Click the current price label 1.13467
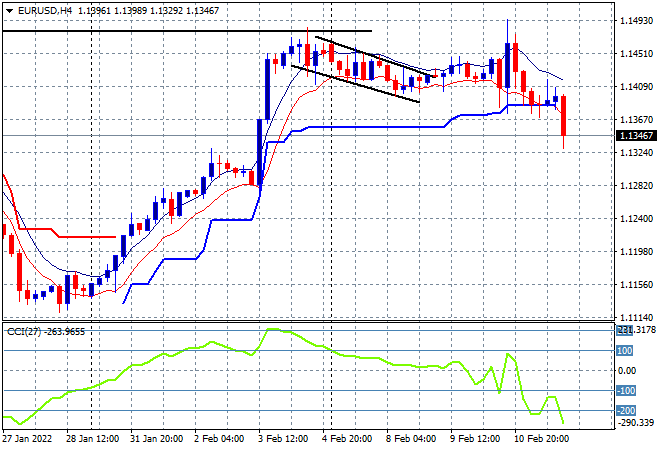 pos(636,136)
